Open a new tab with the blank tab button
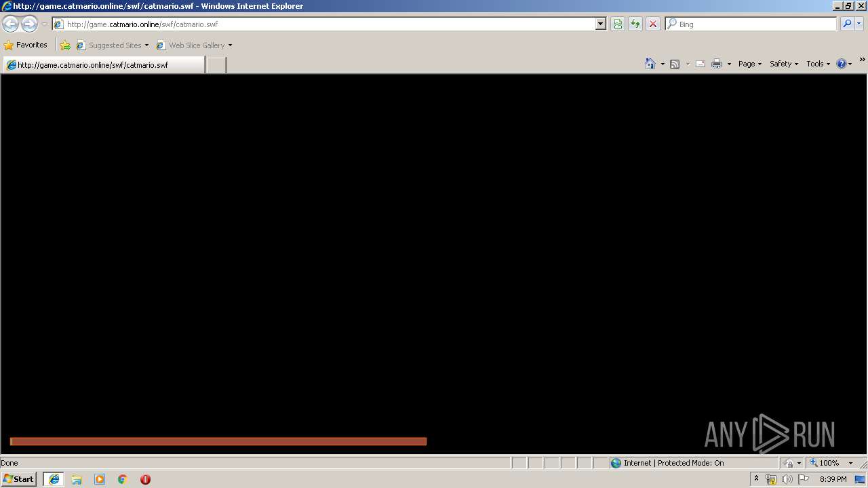The width and height of the screenshot is (868, 488). tap(216, 65)
